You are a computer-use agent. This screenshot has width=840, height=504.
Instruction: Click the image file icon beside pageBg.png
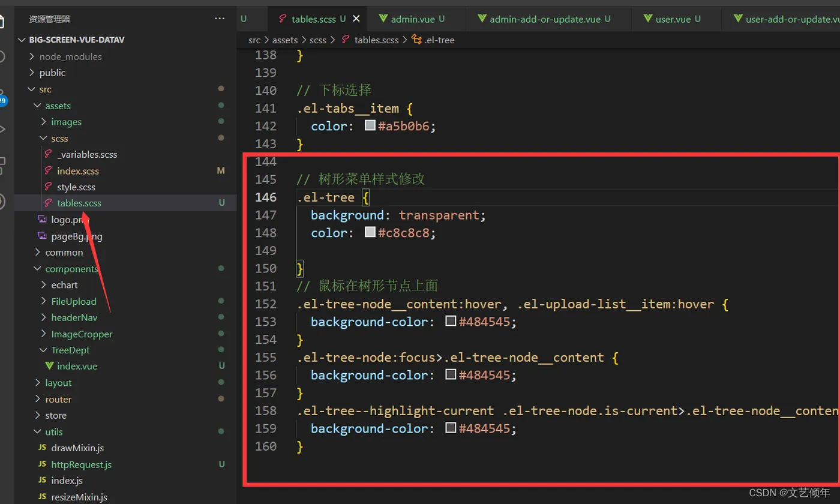pos(43,236)
